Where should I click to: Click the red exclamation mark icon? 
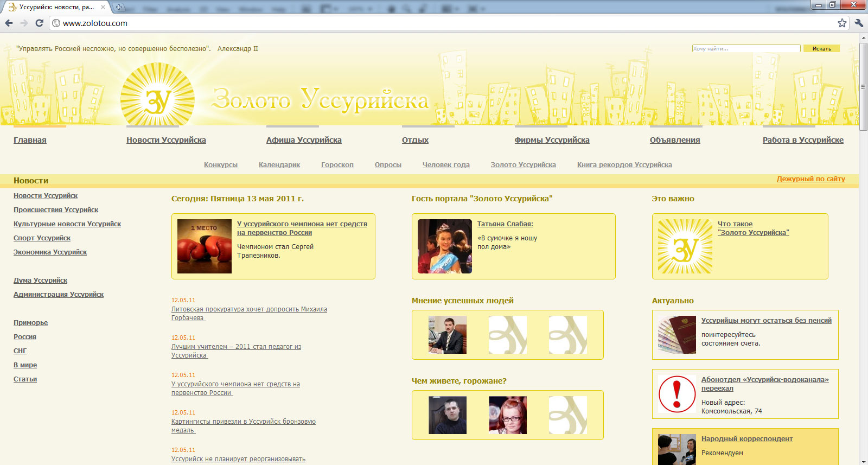coord(677,394)
